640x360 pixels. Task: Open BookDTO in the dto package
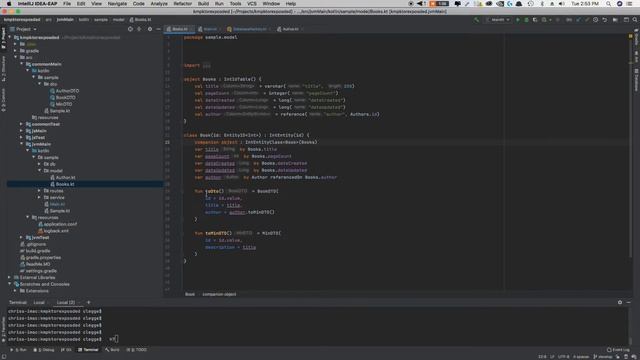(65, 98)
